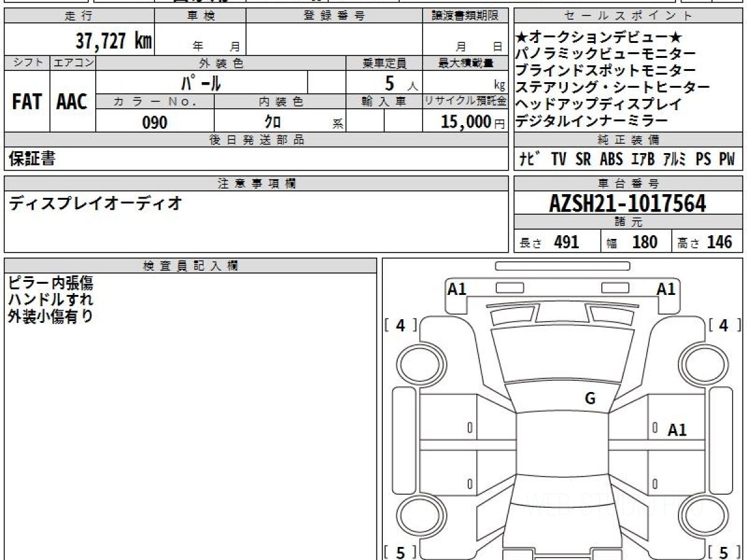Click the ディスプレイオーディオ note
Viewport: 747px width, 560px height.
point(95,203)
